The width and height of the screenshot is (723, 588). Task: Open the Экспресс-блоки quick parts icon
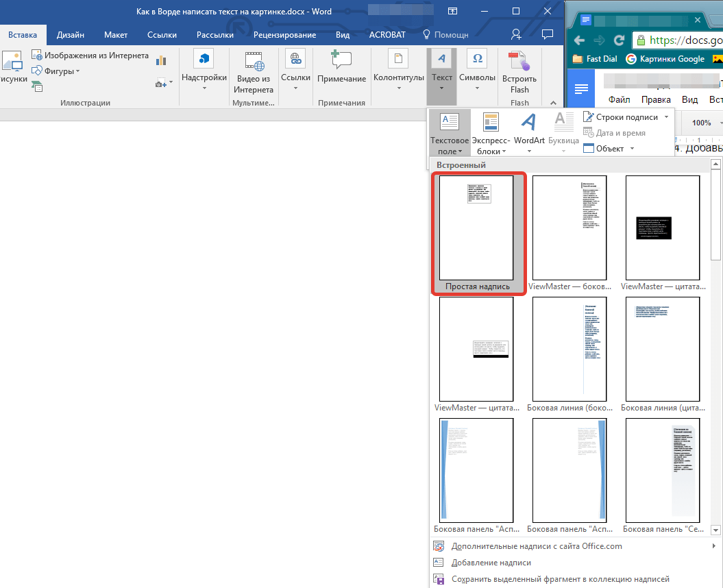pos(491,124)
